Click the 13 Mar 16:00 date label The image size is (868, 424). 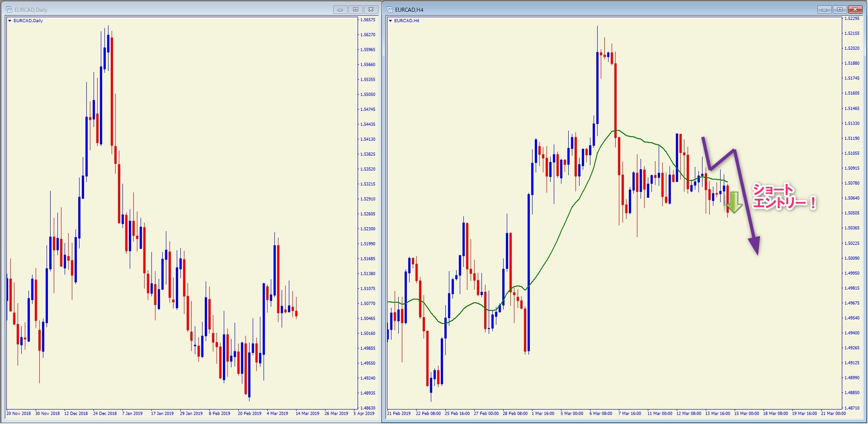coord(717,414)
